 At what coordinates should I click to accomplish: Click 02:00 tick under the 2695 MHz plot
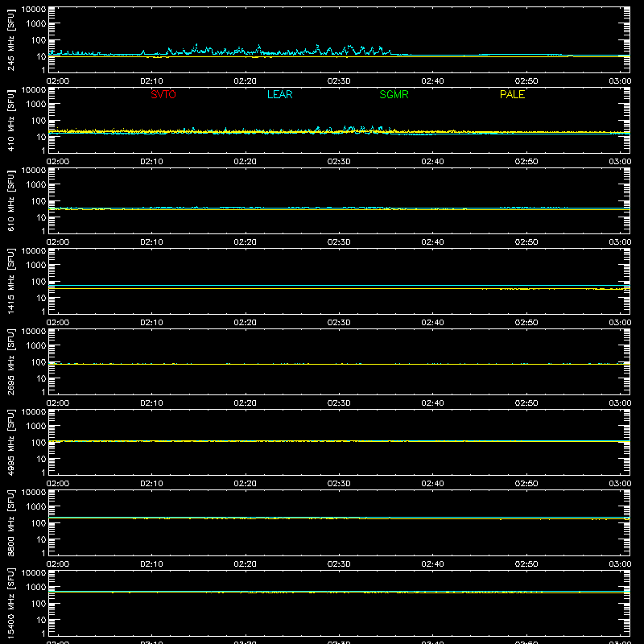[x=58, y=403]
